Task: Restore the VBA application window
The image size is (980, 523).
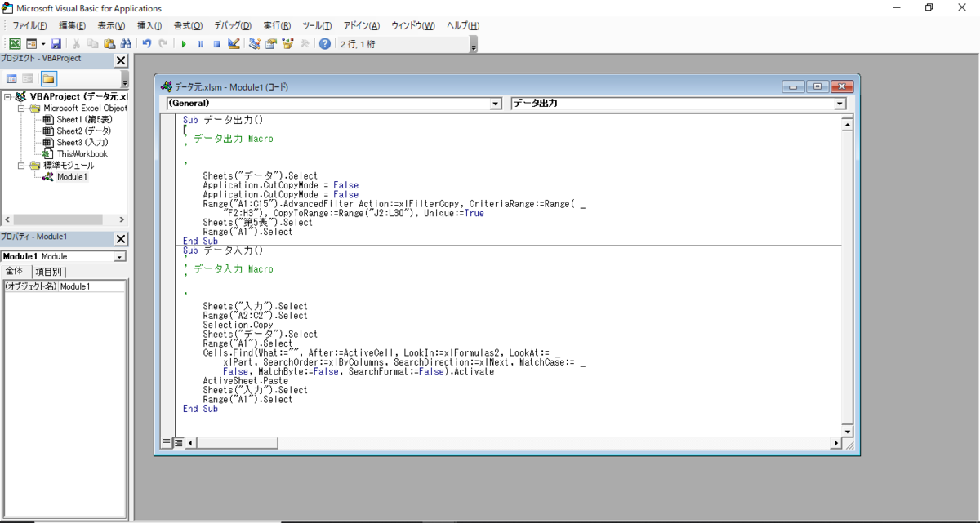Action: click(x=929, y=7)
